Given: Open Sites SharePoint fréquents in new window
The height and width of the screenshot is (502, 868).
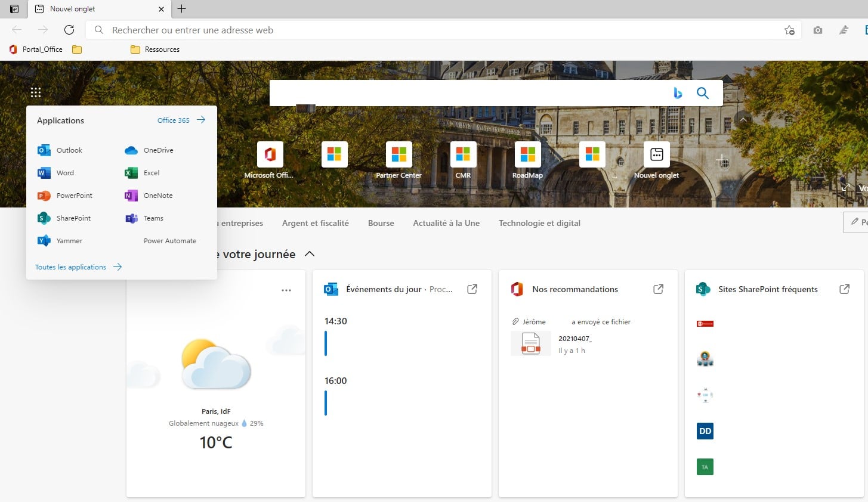Looking at the screenshot, I should (844, 289).
